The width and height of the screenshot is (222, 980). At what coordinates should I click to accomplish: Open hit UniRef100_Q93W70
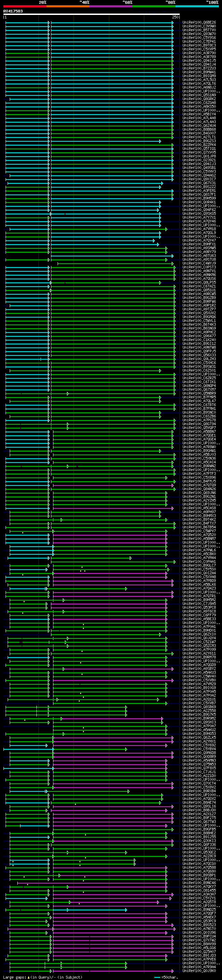tap(199, 34)
